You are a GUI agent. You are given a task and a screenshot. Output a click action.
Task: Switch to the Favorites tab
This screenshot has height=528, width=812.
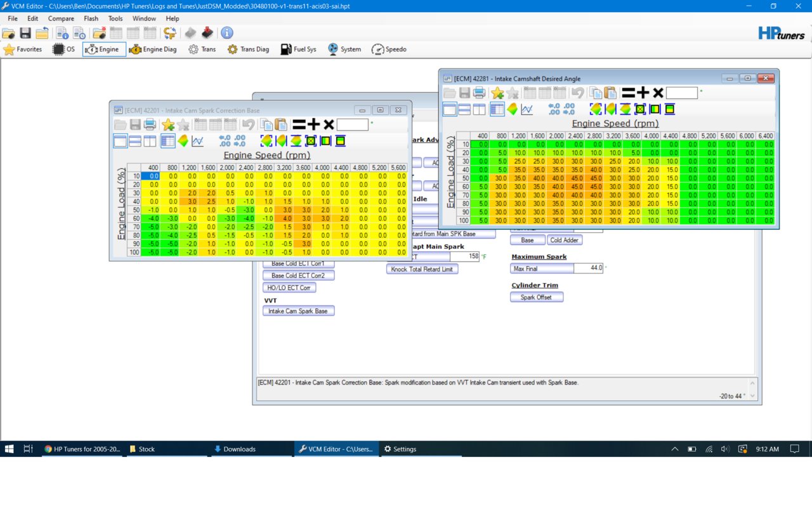(23, 49)
